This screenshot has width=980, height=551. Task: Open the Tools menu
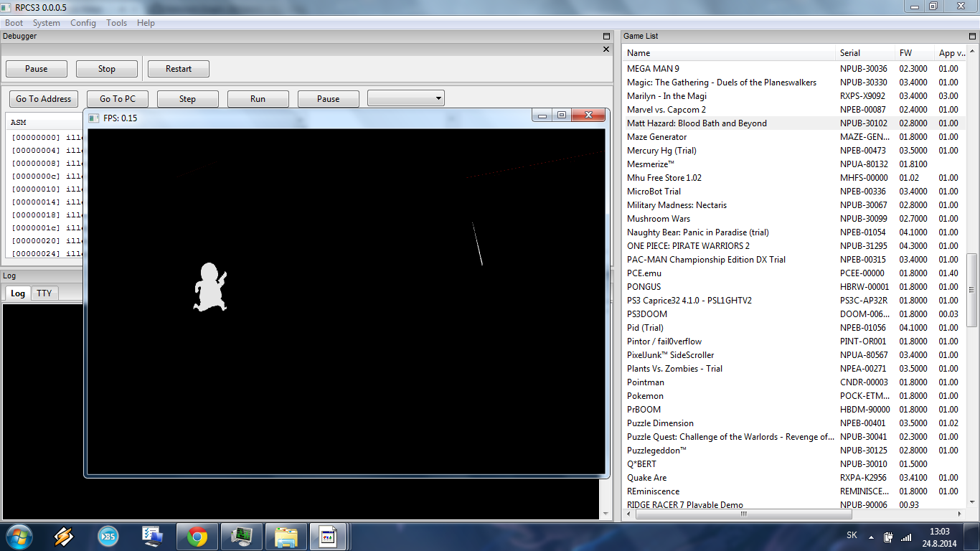[x=117, y=23]
